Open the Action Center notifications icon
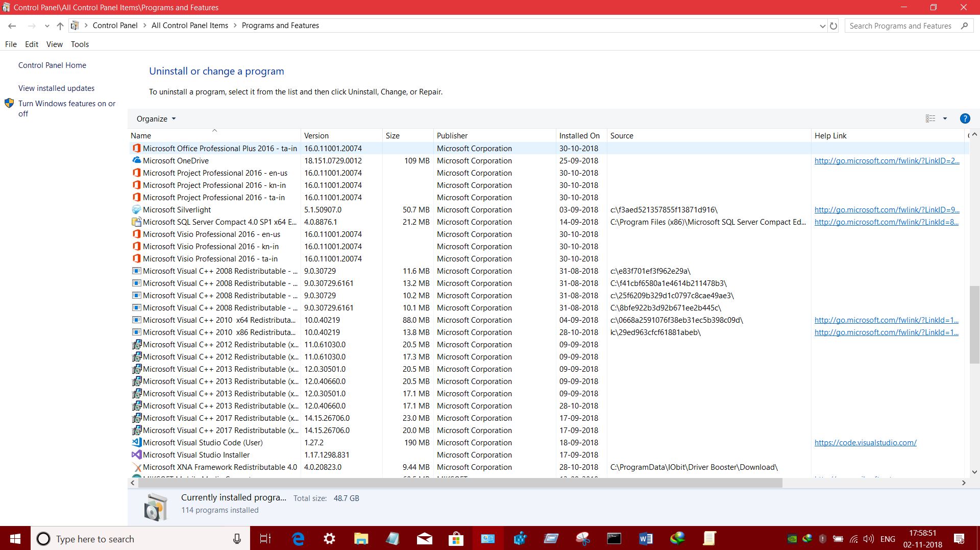This screenshot has width=980, height=550. click(959, 539)
